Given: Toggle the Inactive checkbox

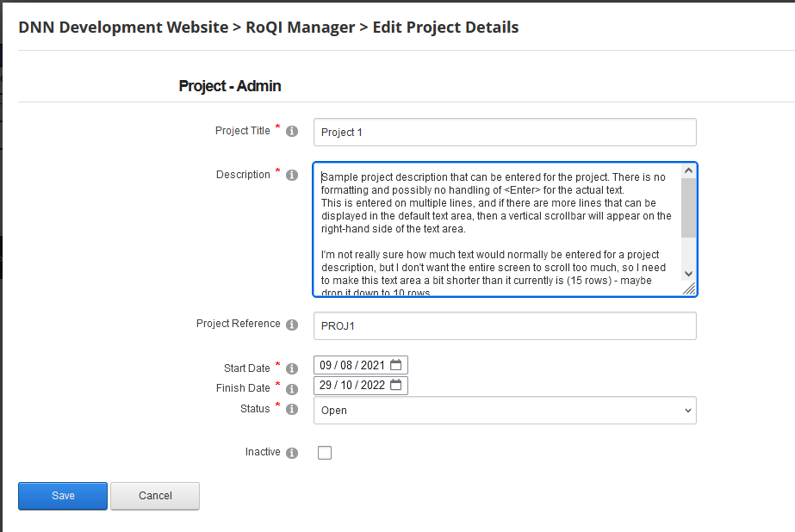Looking at the screenshot, I should (x=325, y=452).
